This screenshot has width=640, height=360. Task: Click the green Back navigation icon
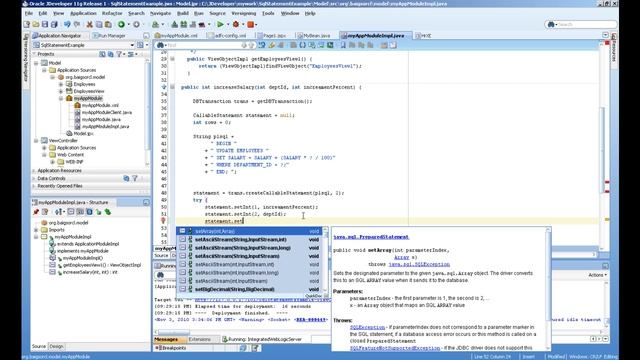coord(121,24)
